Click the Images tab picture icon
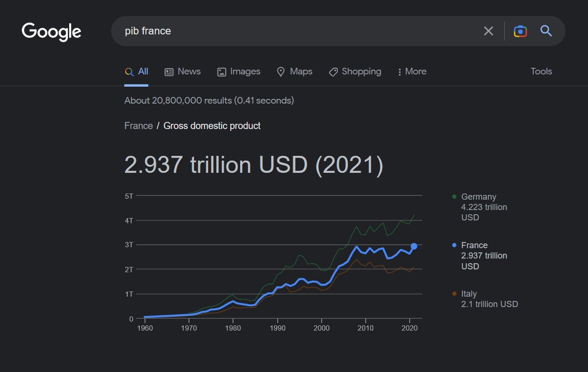 pyautogui.click(x=222, y=72)
